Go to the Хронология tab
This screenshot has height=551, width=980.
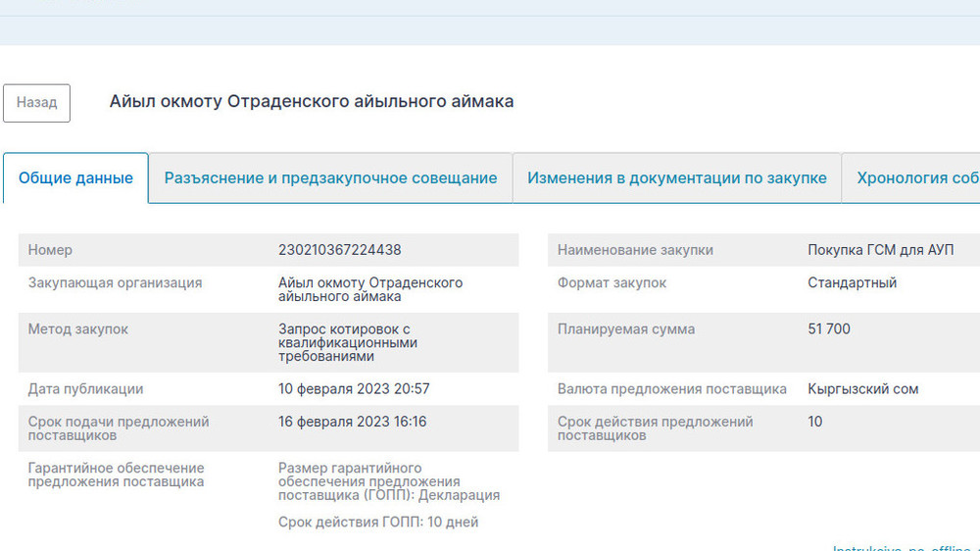tap(916, 178)
